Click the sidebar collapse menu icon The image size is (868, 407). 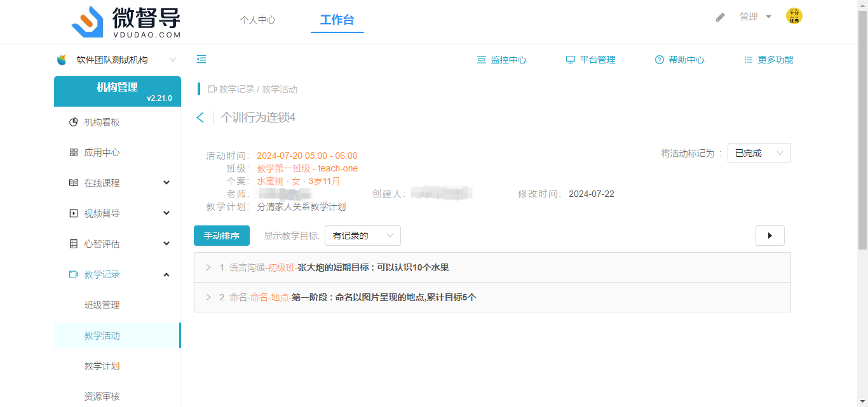[201, 60]
